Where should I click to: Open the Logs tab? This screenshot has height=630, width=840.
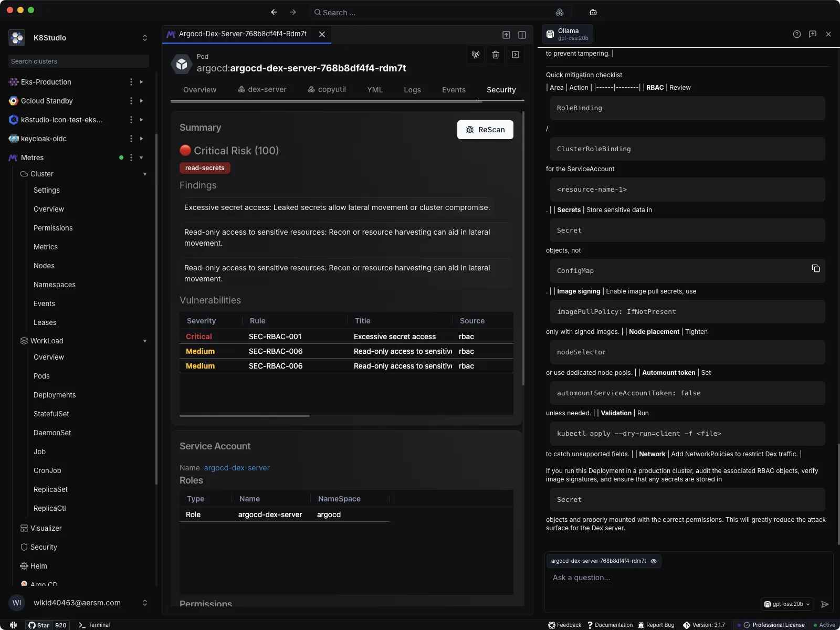pyautogui.click(x=412, y=90)
